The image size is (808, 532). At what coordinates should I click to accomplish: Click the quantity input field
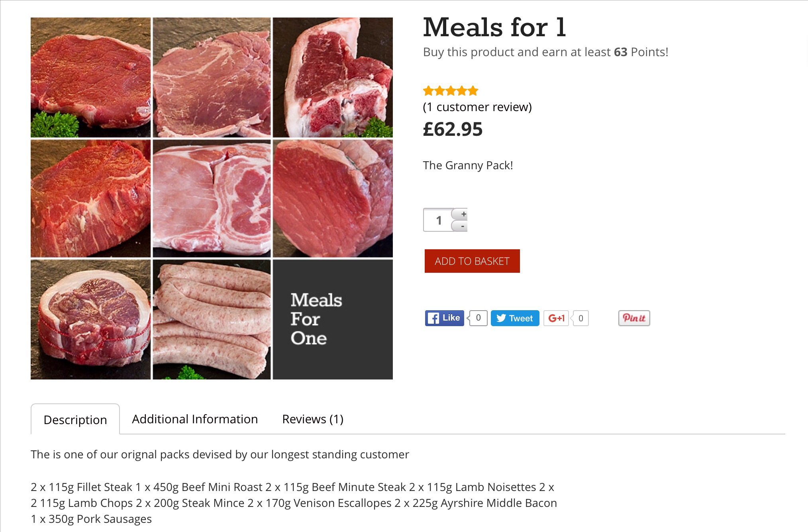[438, 220]
